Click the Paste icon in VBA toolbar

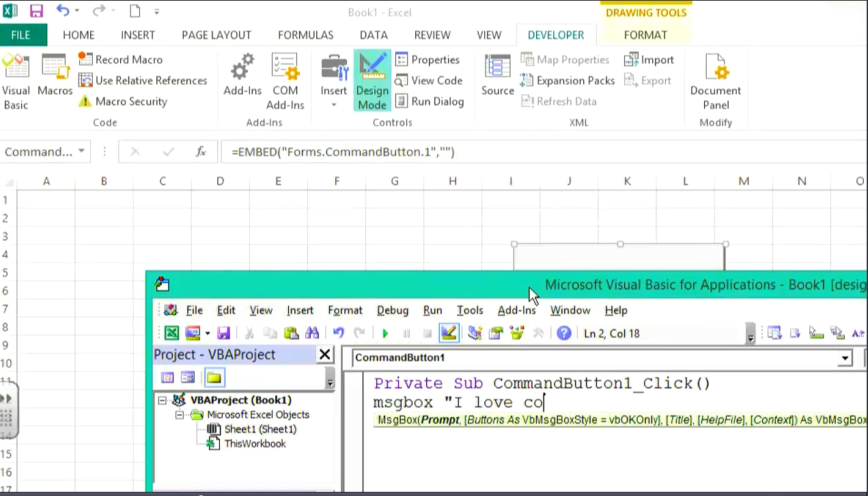[x=292, y=333]
